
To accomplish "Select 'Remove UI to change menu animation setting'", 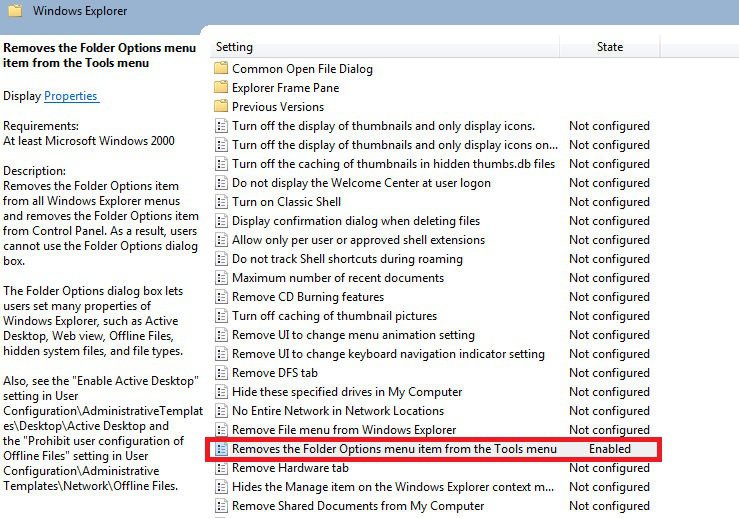I will click(353, 335).
